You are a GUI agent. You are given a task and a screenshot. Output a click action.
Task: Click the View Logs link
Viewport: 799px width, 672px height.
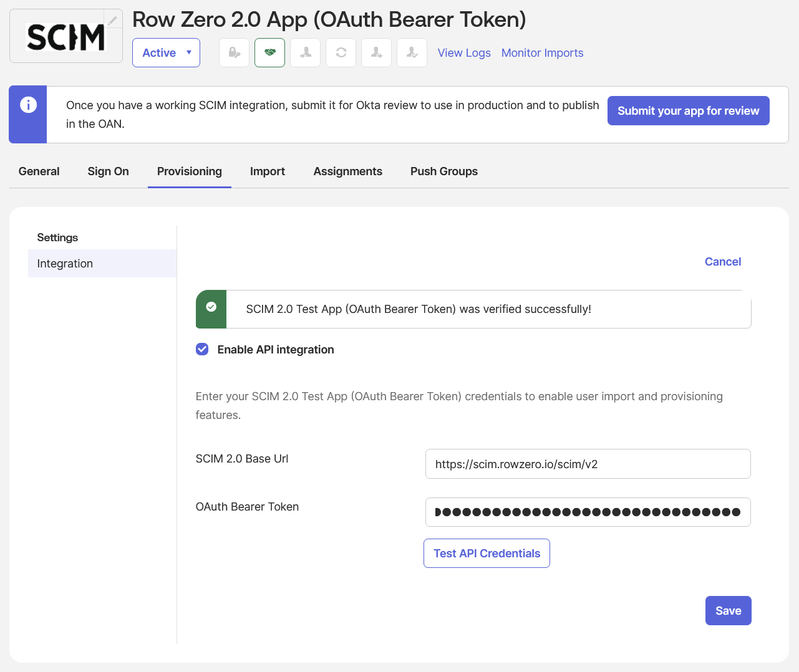pos(464,53)
